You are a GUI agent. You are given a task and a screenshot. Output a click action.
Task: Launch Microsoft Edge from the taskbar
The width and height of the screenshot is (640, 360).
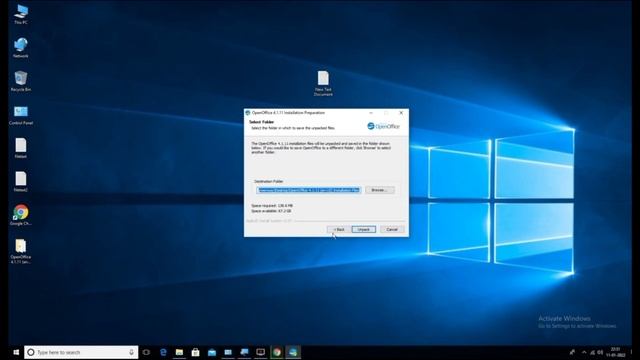pyautogui.click(x=163, y=352)
